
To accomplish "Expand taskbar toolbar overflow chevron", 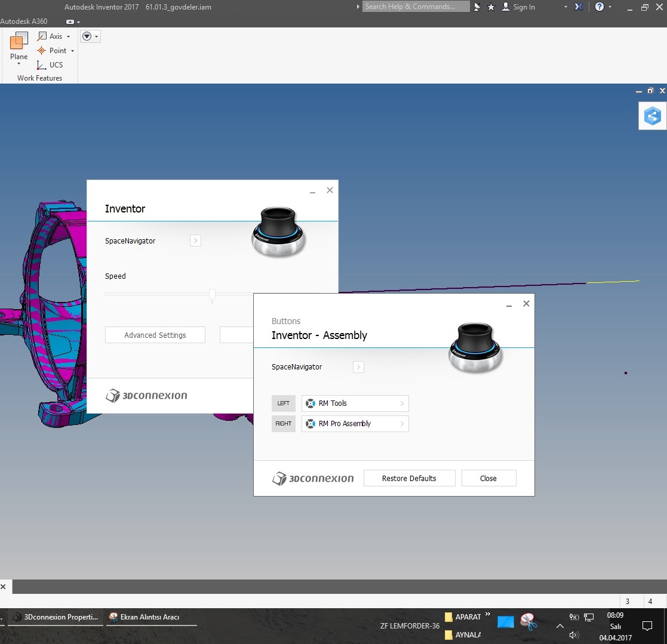I will (x=487, y=614).
